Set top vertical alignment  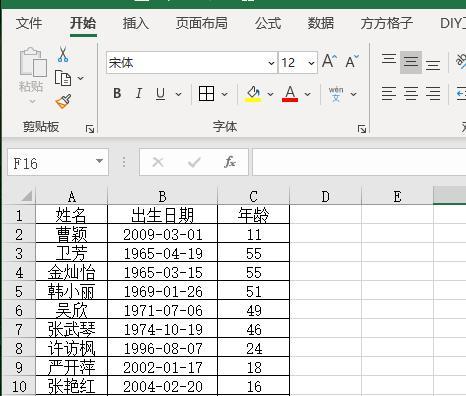click(x=389, y=59)
